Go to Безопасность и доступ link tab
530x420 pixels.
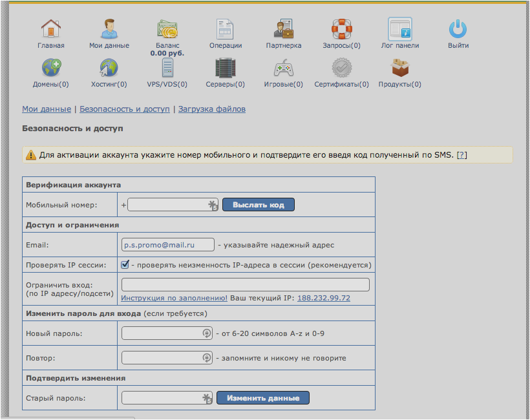coord(124,109)
